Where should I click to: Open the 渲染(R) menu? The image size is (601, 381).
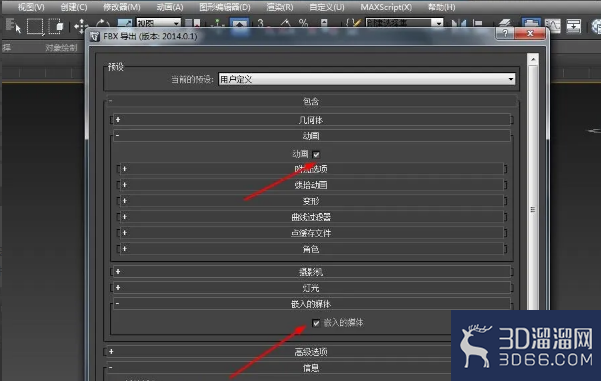(x=280, y=7)
